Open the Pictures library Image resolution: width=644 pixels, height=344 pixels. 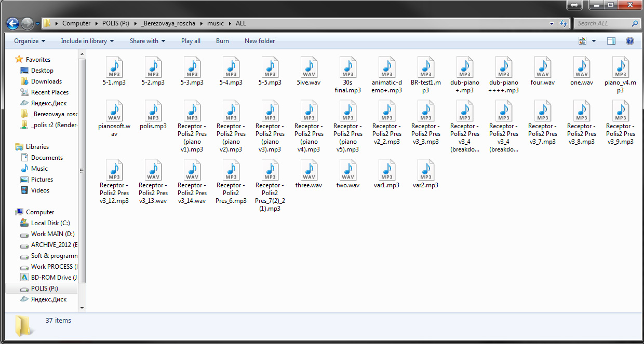[42, 180]
